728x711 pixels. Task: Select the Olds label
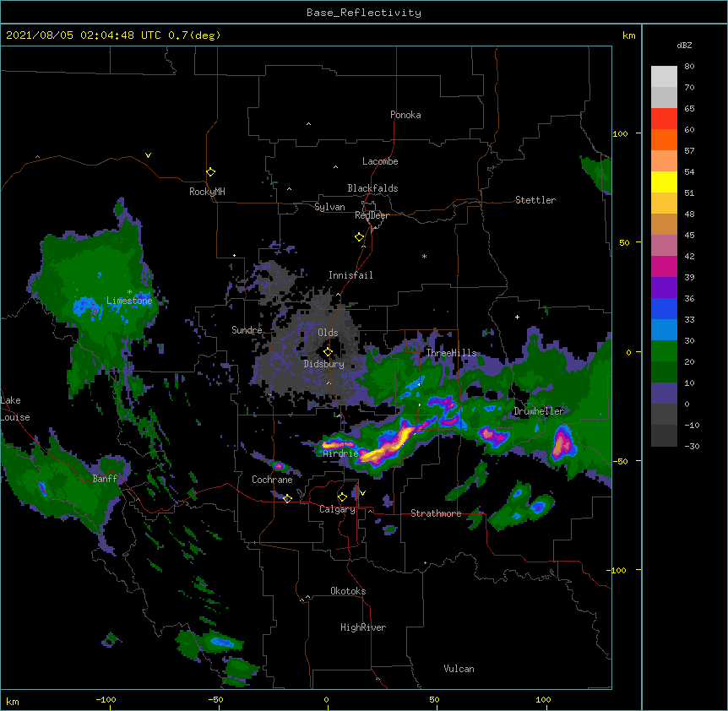328,333
